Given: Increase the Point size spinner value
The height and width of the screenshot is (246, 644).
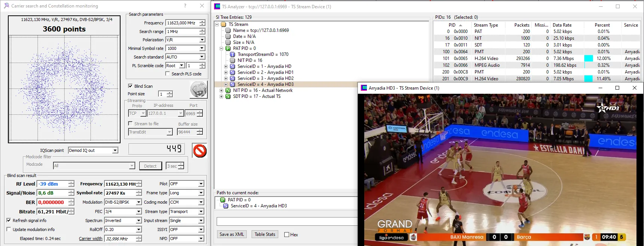Looking at the screenshot, I should pyautogui.click(x=170, y=92).
